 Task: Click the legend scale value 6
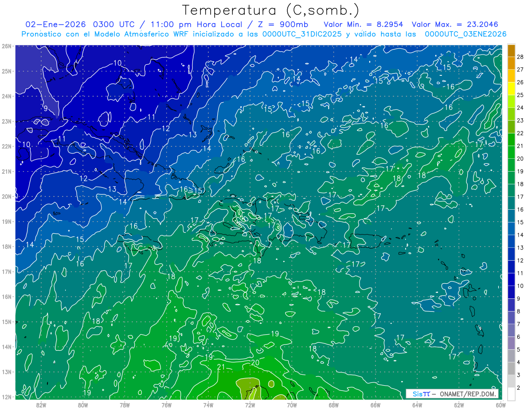point(519,337)
